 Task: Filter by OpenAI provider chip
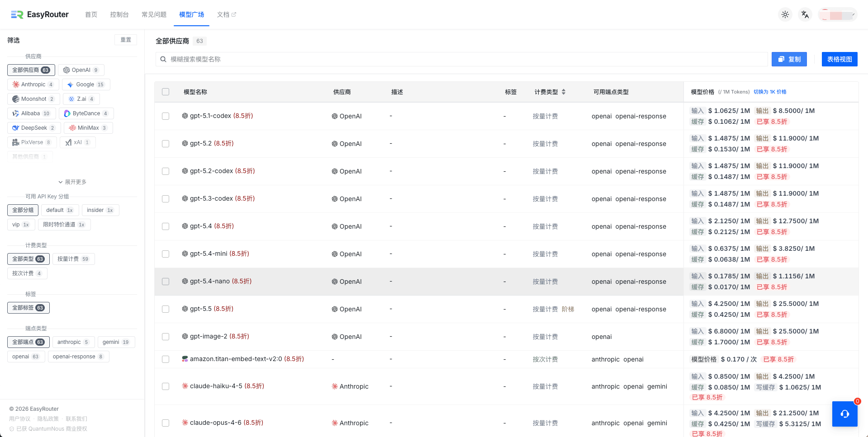pos(81,70)
